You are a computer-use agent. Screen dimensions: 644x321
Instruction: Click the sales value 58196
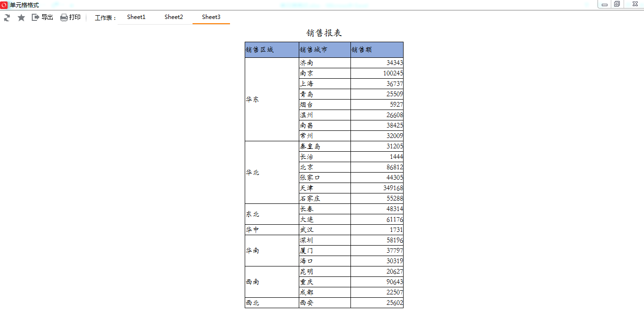pyautogui.click(x=395, y=240)
